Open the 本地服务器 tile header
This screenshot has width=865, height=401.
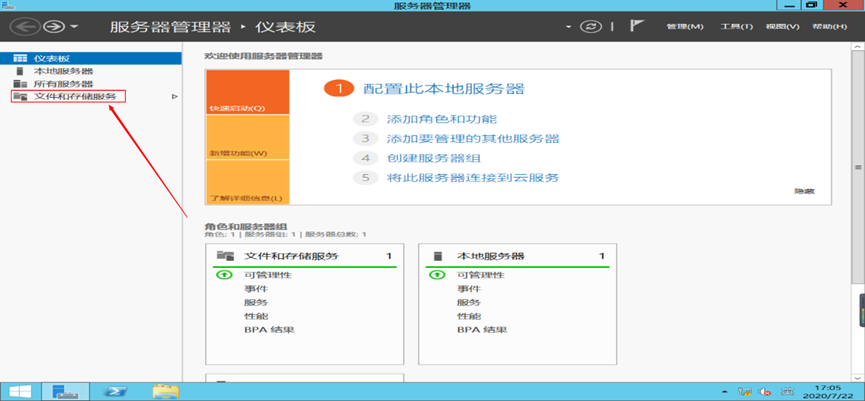tap(517, 256)
